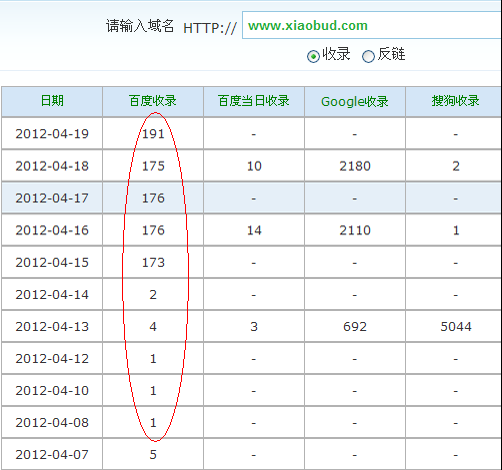Click the Sogou index value 5044
This screenshot has width=502, height=470.
pos(456,326)
